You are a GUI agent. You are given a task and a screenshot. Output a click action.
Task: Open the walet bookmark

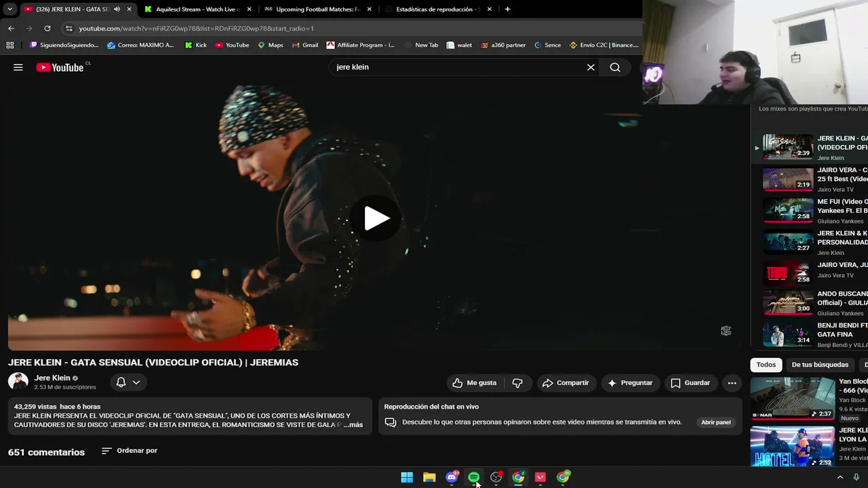(459, 45)
